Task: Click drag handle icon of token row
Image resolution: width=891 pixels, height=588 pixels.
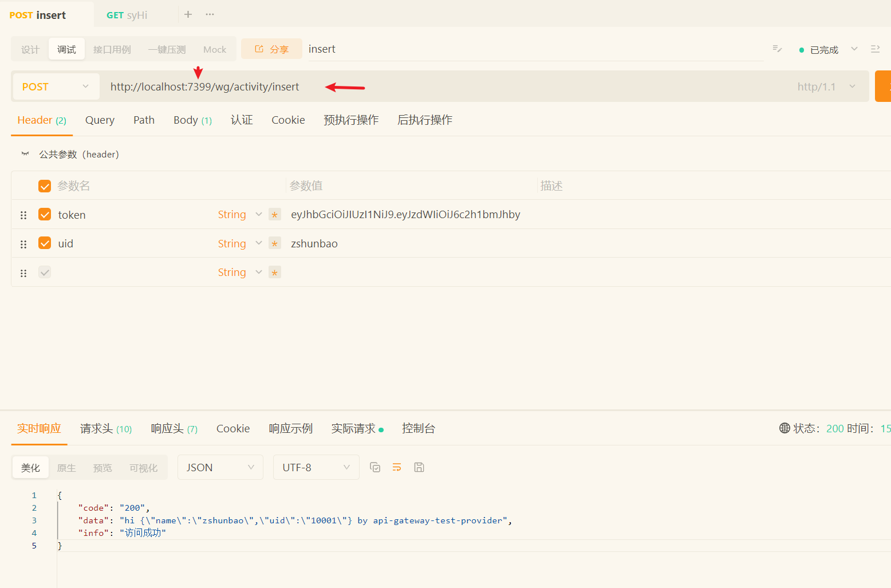Action: [x=23, y=215]
